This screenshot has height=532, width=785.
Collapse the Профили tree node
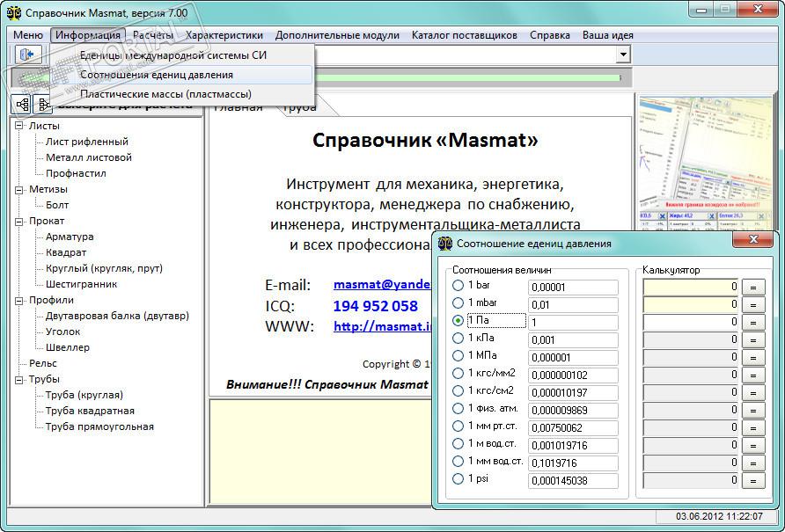coord(19,300)
